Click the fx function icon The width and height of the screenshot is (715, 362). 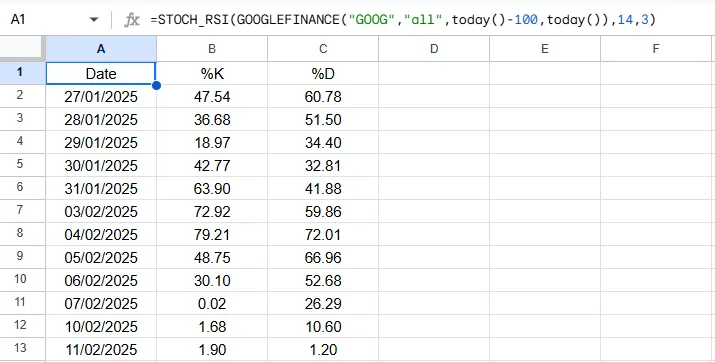(x=132, y=20)
